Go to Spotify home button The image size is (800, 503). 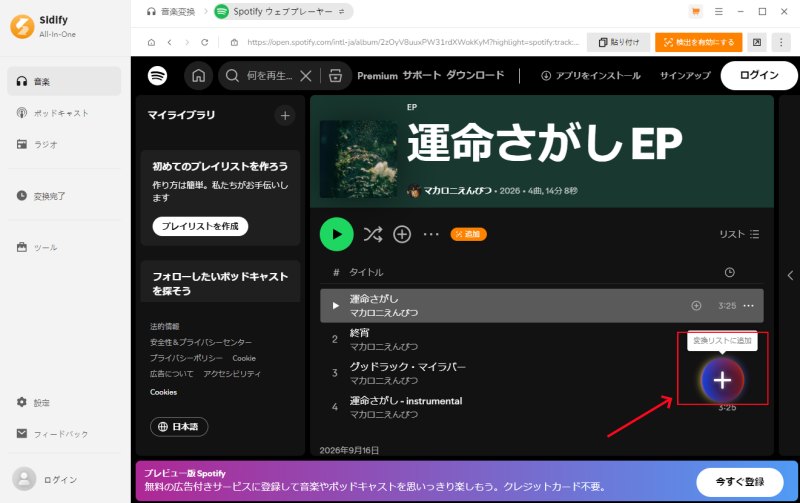pos(198,76)
